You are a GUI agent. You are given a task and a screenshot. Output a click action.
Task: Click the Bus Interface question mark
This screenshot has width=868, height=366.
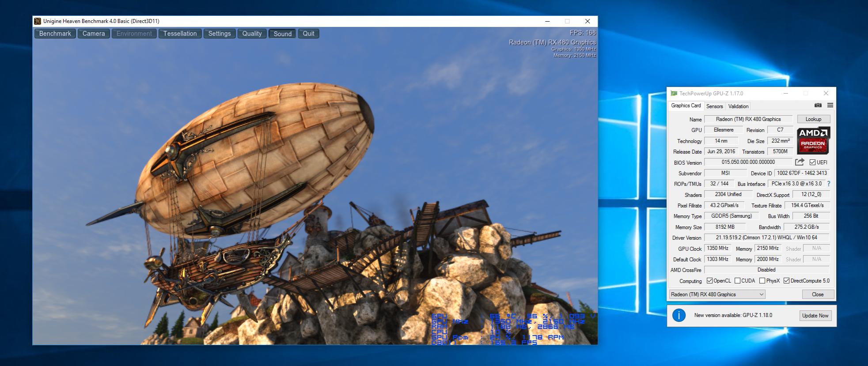pyautogui.click(x=829, y=184)
